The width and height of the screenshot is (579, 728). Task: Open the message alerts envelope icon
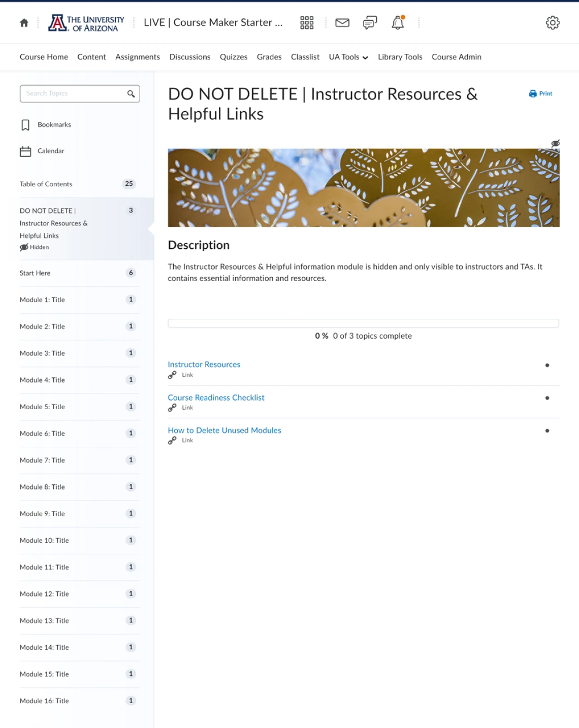[342, 23]
